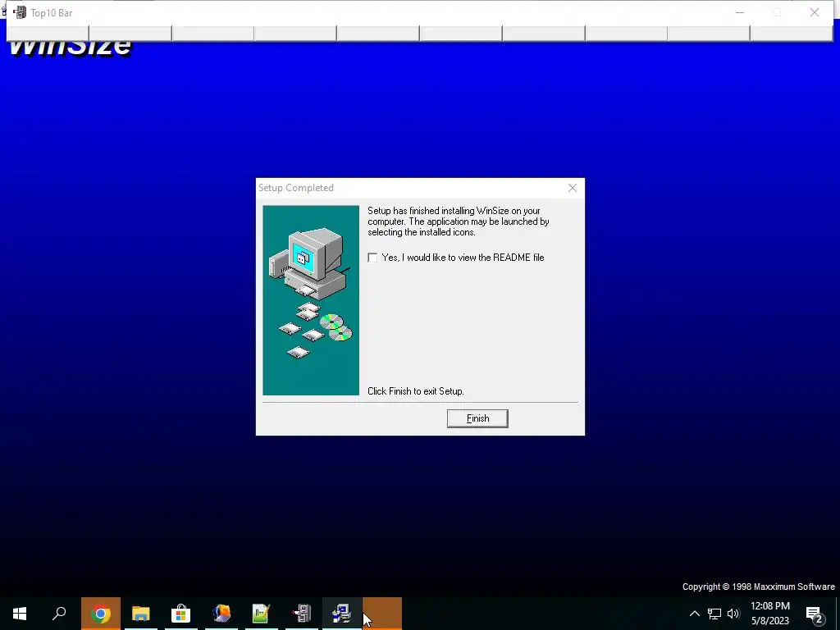Open File Explorer from taskbar

point(141,614)
